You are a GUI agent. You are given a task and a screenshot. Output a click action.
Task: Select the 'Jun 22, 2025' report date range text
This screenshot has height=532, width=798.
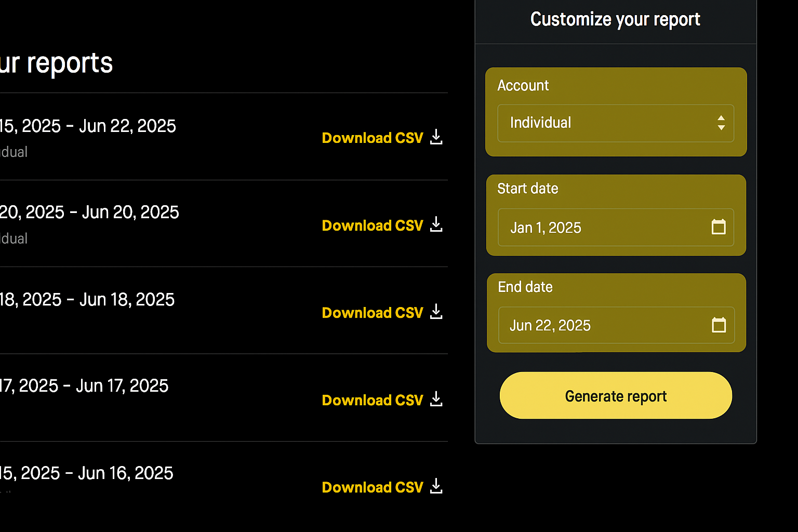88,126
